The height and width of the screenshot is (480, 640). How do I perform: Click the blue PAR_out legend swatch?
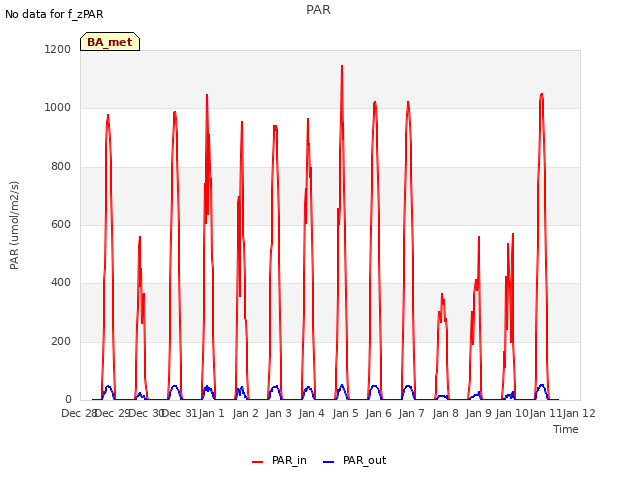tap(329, 462)
